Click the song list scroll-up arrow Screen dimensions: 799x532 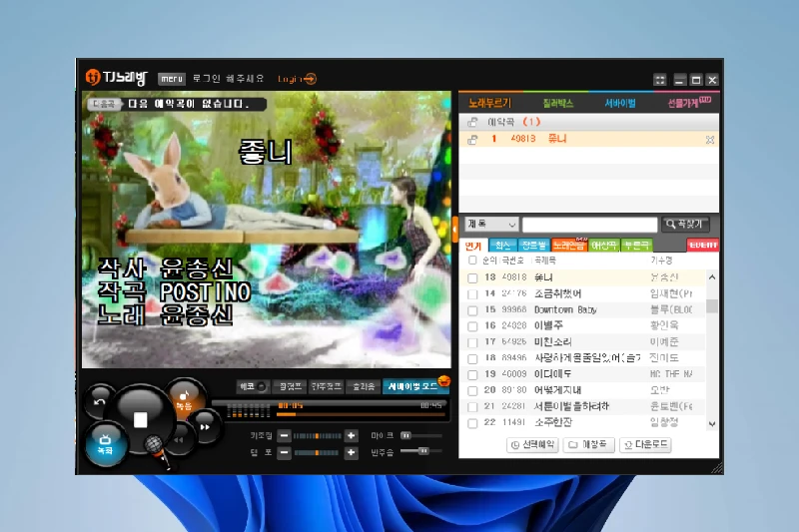click(x=712, y=277)
